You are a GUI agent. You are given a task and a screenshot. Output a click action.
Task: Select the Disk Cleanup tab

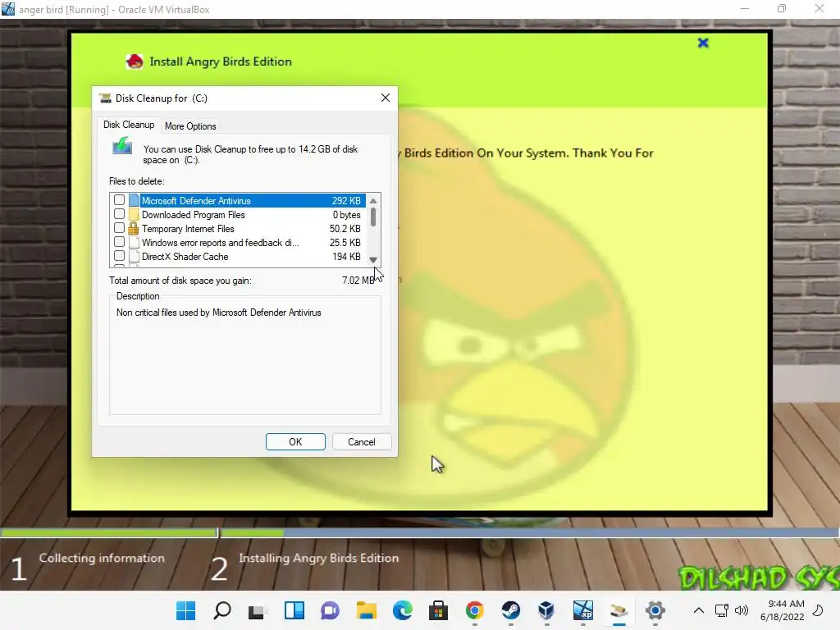click(129, 125)
